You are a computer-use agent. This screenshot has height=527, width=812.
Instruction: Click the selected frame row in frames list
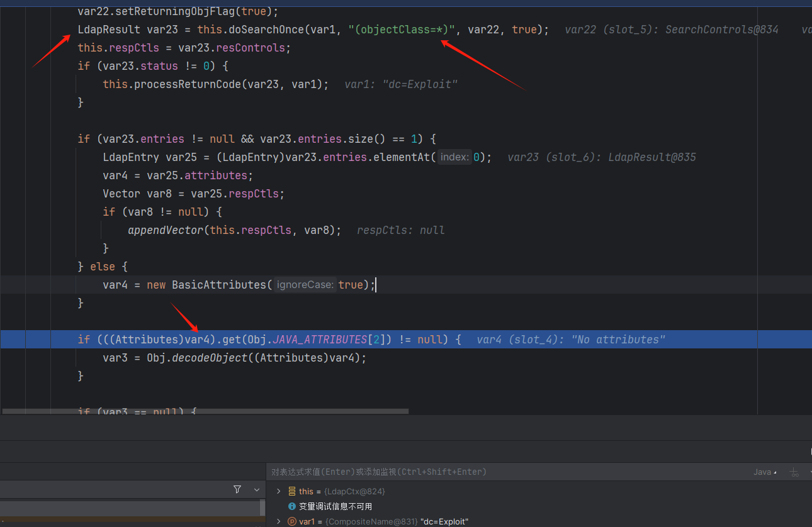tap(130, 508)
